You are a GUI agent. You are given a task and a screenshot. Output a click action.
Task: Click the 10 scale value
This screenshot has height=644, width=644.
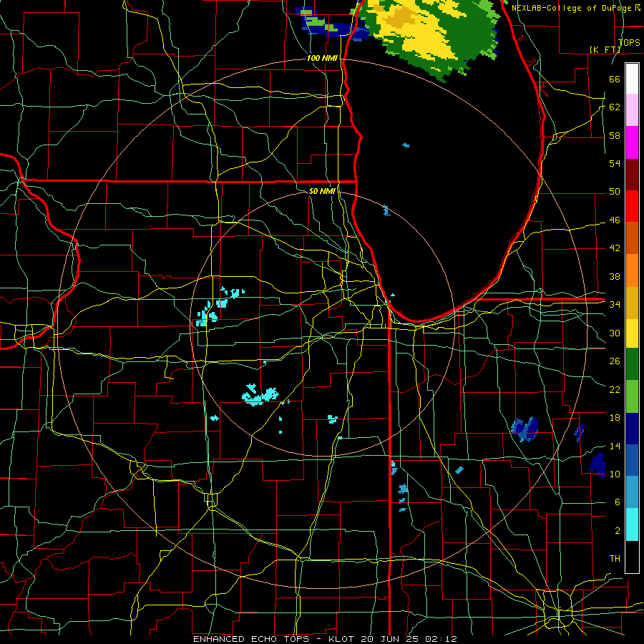(615, 474)
